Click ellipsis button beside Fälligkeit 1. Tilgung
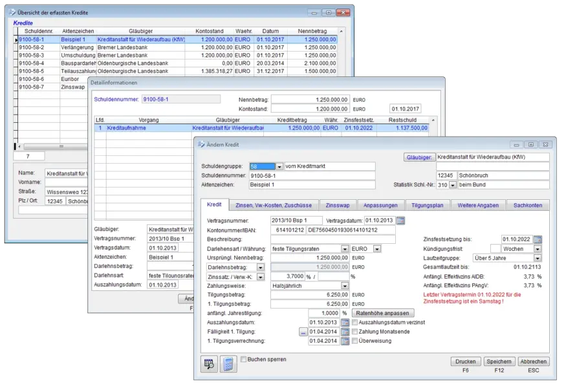This screenshot has height=392, width=566. pyautogui.click(x=303, y=332)
